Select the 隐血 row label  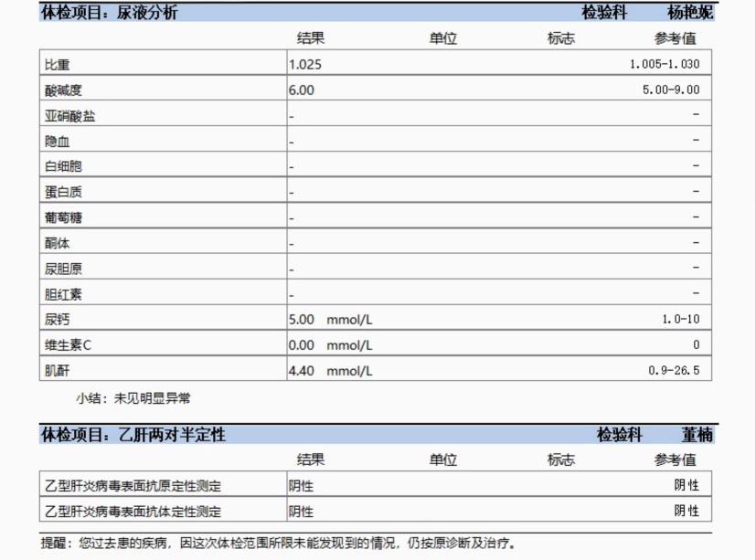57,142
